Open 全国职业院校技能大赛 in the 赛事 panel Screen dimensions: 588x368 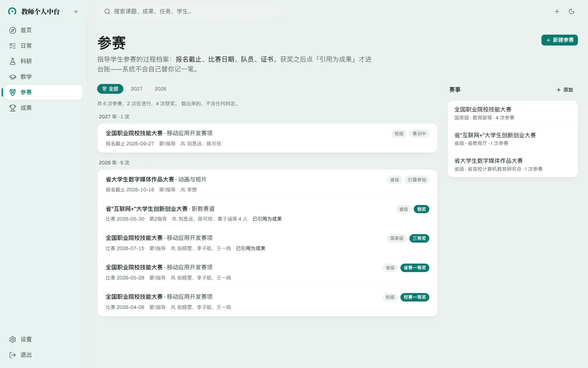pos(513,113)
